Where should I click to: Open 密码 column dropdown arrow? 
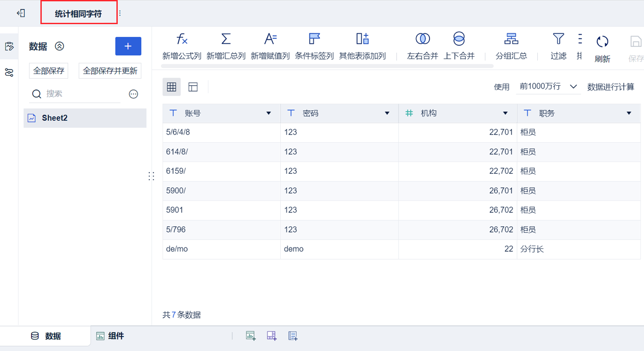(x=387, y=113)
